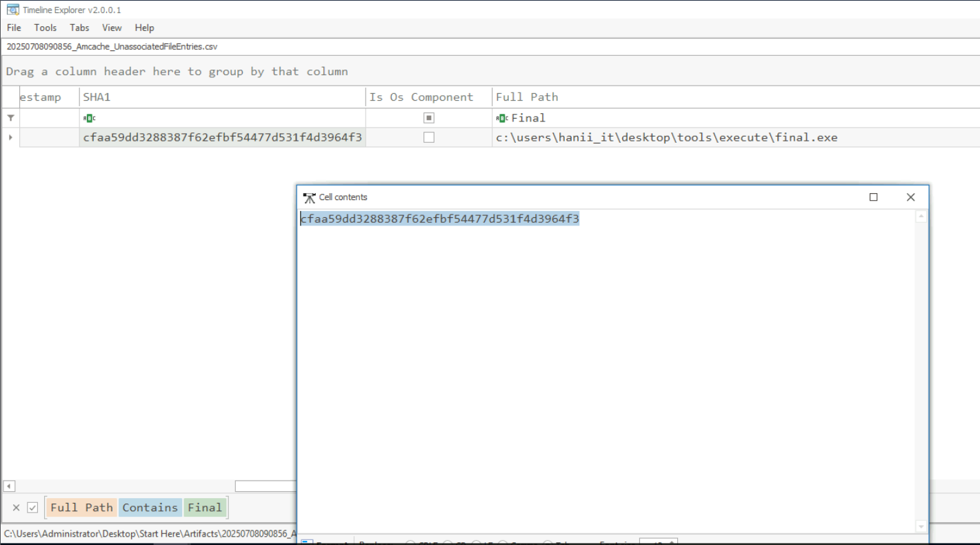Remove the active filter with the X icon
This screenshot has width=980, height=545.
point(16,508)
